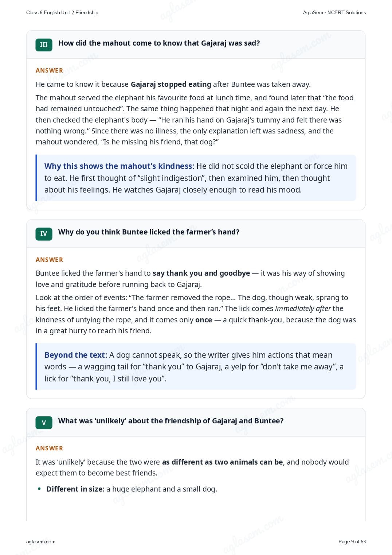Click question about 'unlikely' friendship of Gajaraj

[x=171, y=421]
